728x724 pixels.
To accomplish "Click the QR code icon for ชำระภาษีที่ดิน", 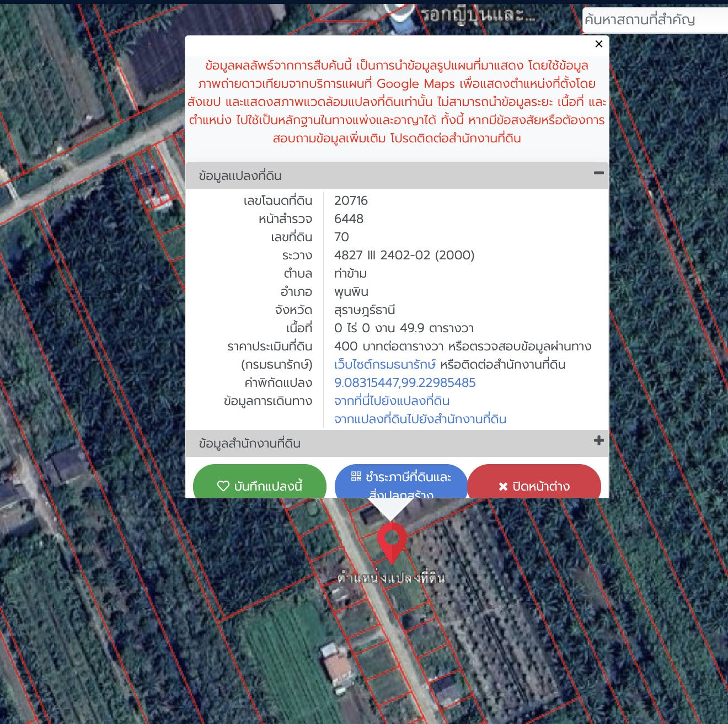I will tap(356, 476).
